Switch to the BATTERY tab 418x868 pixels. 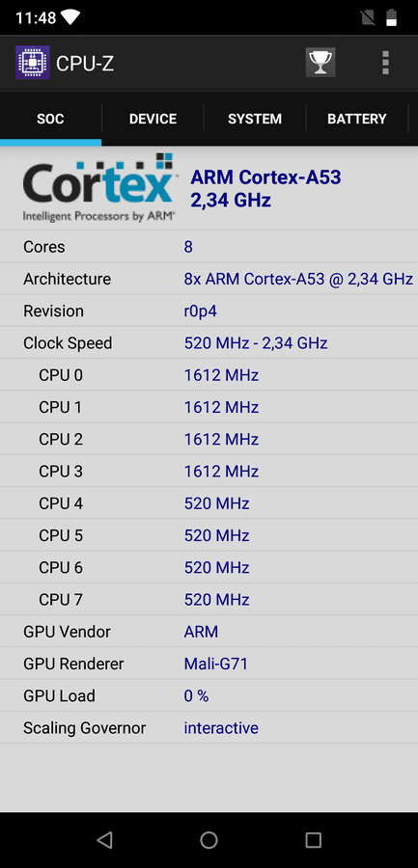point(357,119)
